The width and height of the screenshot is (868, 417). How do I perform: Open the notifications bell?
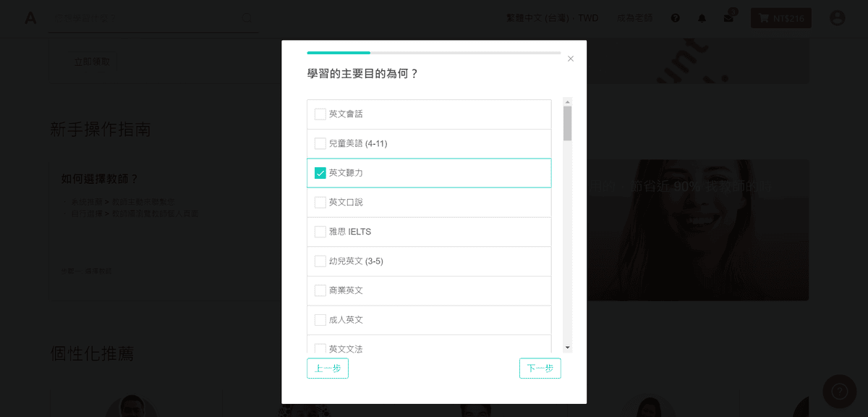[702, 17]
